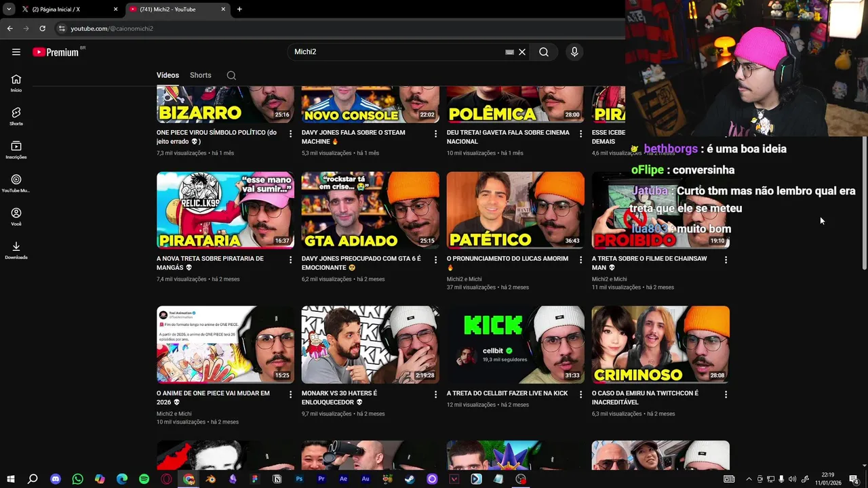Click the address bar youtube.com/@caionomichi2
868x488 pixels.
point(112,28)
